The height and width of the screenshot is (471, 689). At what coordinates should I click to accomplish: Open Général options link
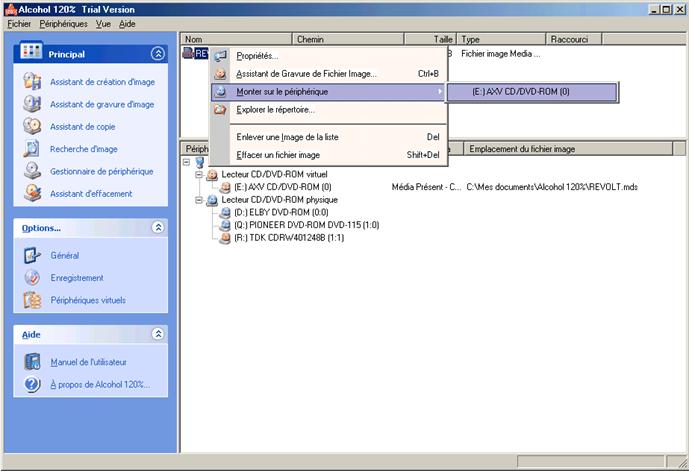(x=65, y=256)
